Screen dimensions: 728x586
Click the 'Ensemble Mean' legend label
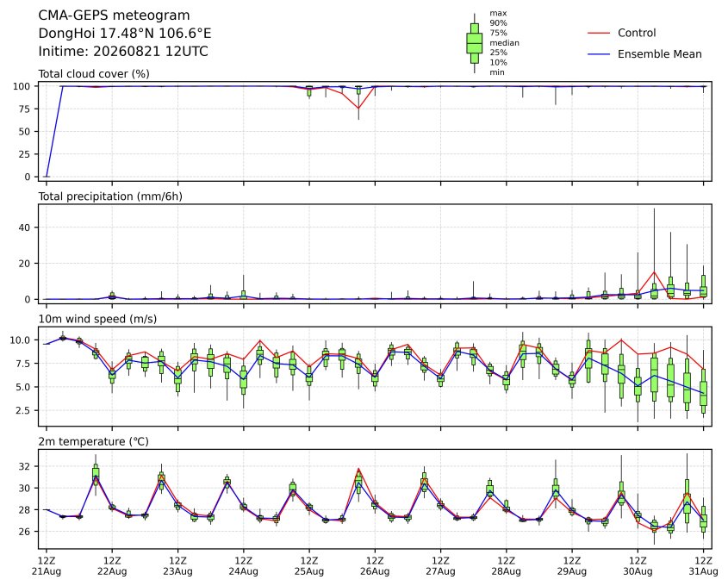tap(659, 54)
